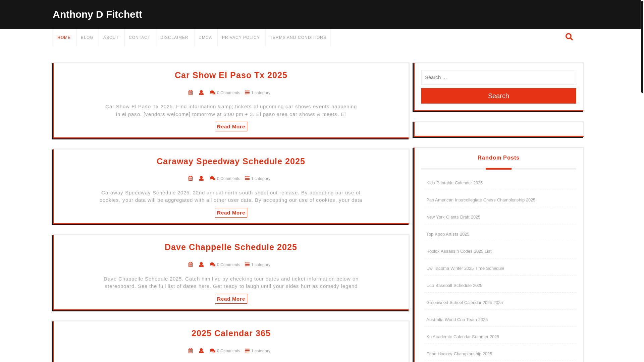Viewport: 644px width, 362px height.
Task: Open random post New York Giants Draft 2025
Action: point(453,217)
